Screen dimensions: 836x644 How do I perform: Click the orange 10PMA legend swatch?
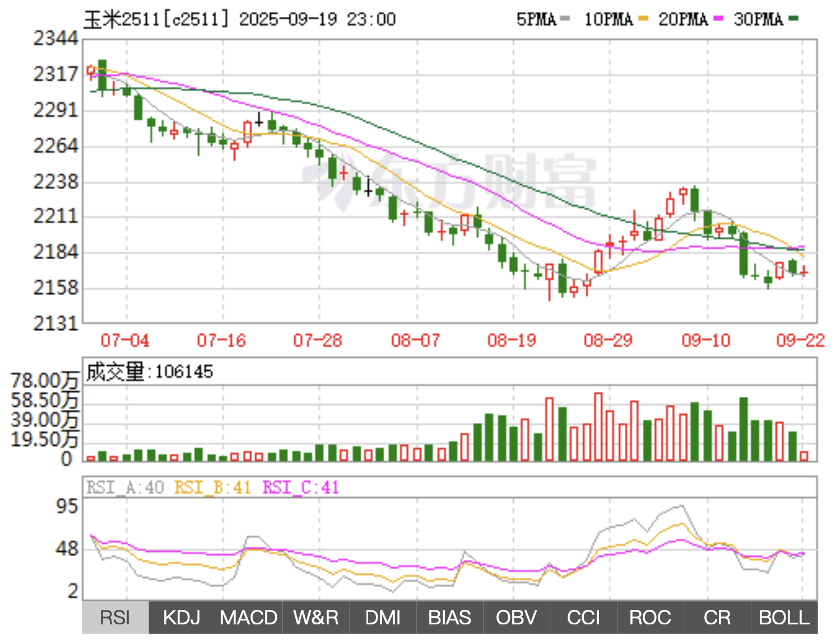click(x=643, y=19)
